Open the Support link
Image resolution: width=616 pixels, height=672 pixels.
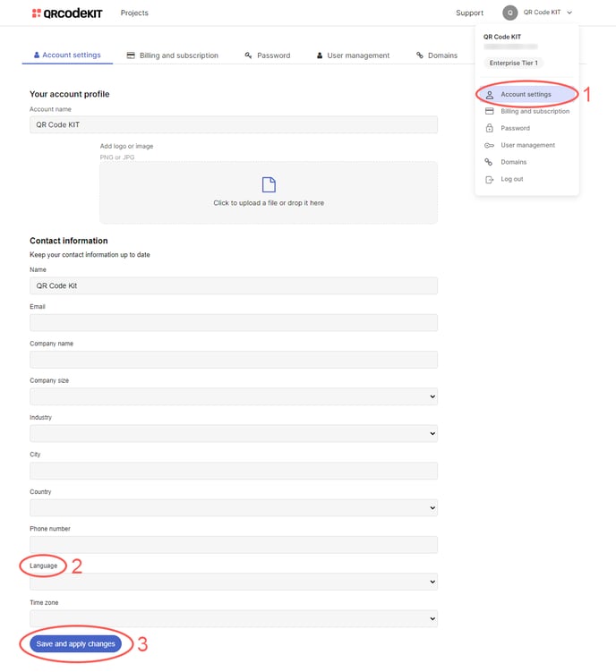click(x=469, y=13)
